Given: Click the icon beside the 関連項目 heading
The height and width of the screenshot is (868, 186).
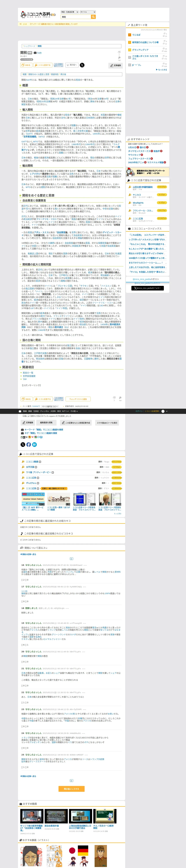Looking at the screenshot, I should point(20,367).
